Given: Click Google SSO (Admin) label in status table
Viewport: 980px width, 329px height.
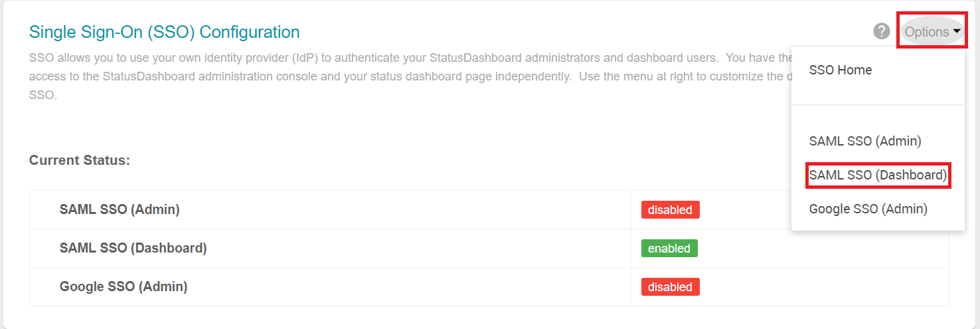Looking at the screenshot, I should (x=123, y=286).
